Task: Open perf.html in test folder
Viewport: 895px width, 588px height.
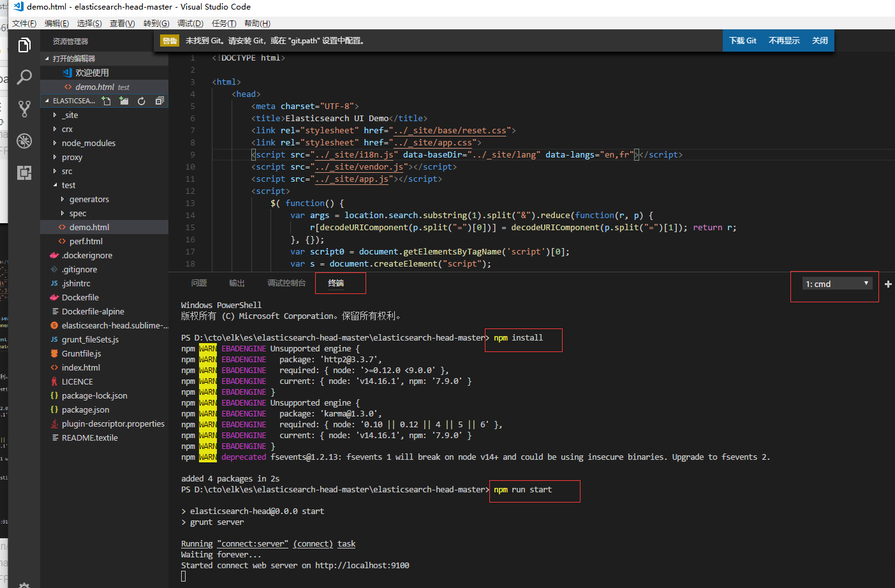Action: pos(85,241)
